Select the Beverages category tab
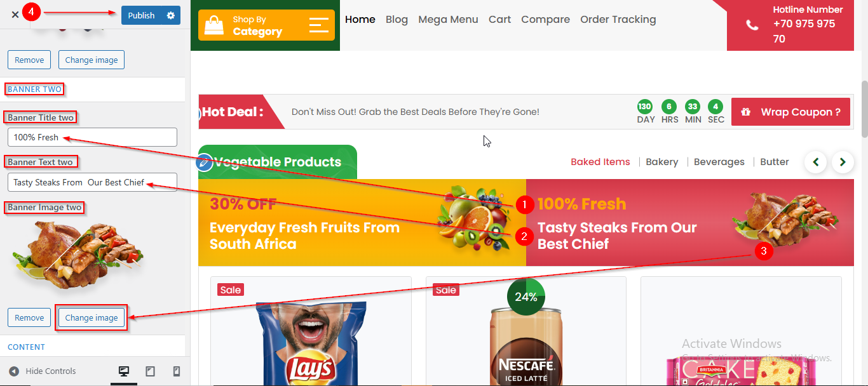Image resolution: width=868 pixels, height=386 pixels. point(719,162)
